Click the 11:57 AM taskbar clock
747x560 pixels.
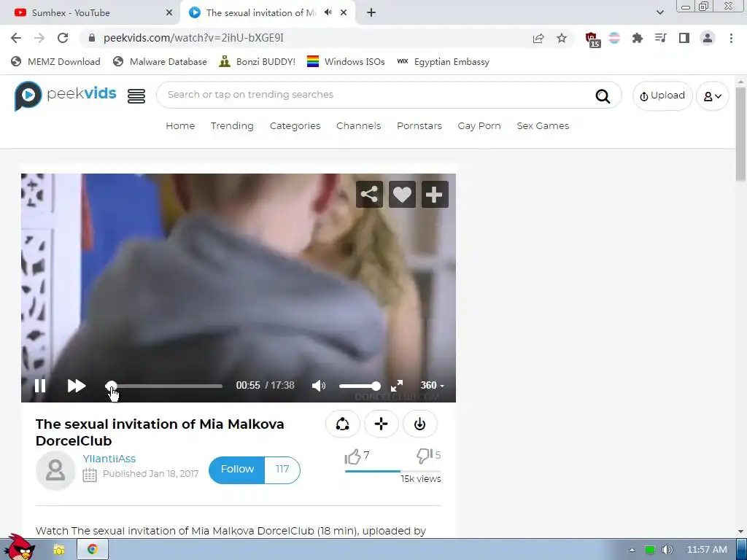[707, 550]
